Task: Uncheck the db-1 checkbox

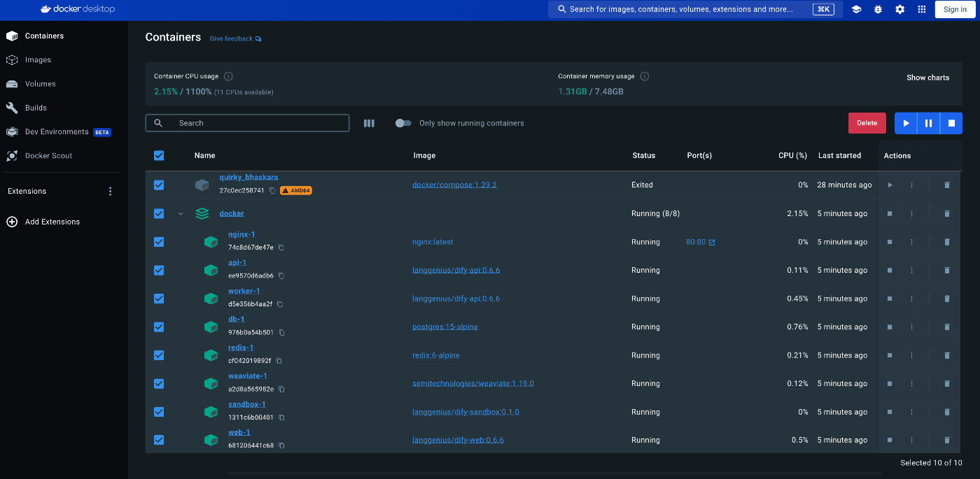Action: [x=159, y=327]
